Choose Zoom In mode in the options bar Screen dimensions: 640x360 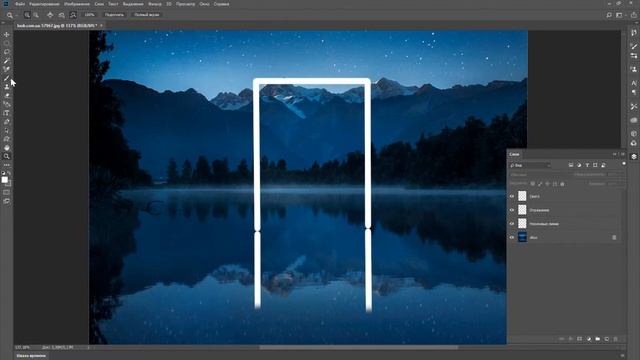click(27, 15)
